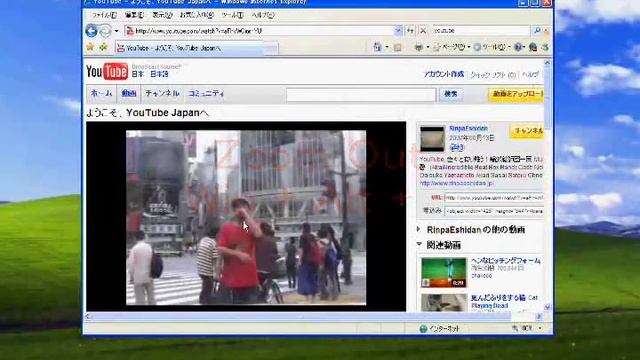Click the YouTube search text field
The height and width of the screenshot is (360, 640).
click(x=361, y=95)
